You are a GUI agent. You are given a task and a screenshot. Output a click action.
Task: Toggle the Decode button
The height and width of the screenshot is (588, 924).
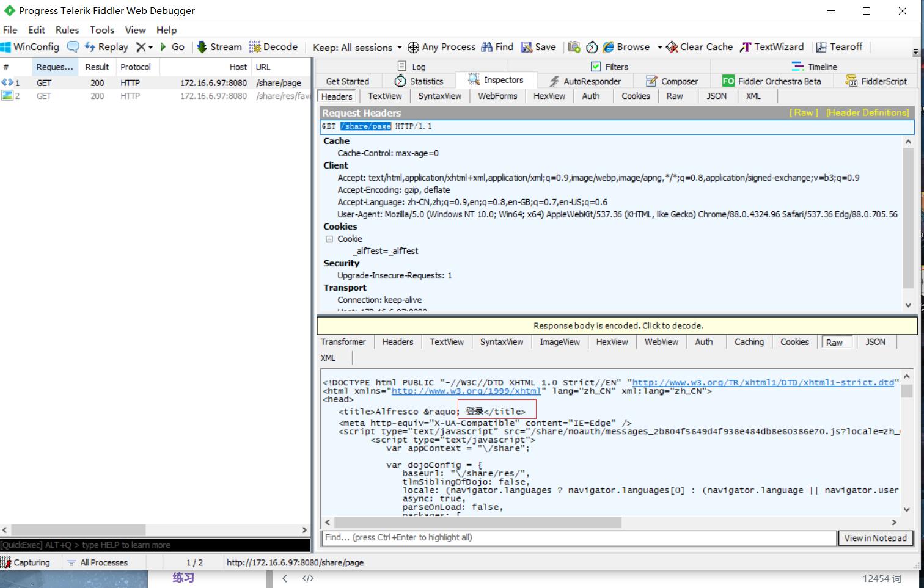(x=273, y=47)
